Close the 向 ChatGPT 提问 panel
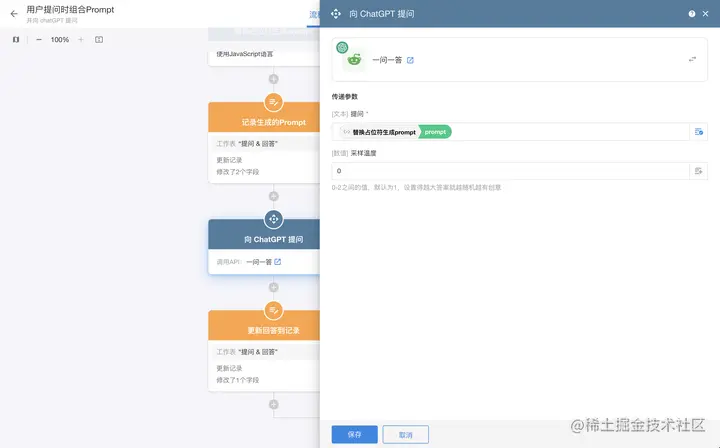The height and width of the screenshot is (448, 720). [x=705, y=14]
